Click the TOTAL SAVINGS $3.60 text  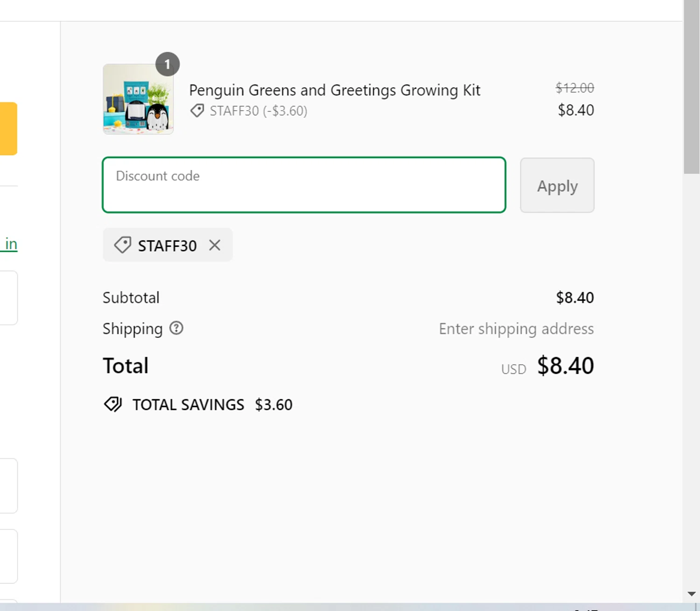[x=212, y=405]
